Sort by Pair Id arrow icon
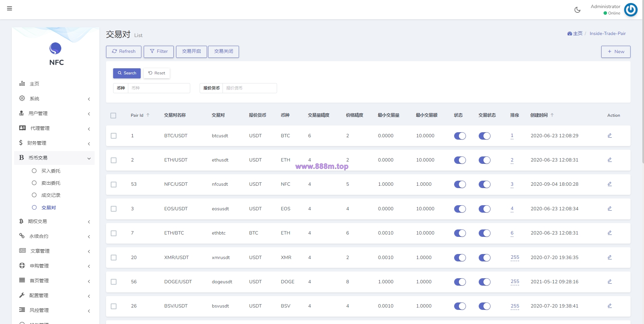This screenshot has width=644, height=324. click(148, 115)
